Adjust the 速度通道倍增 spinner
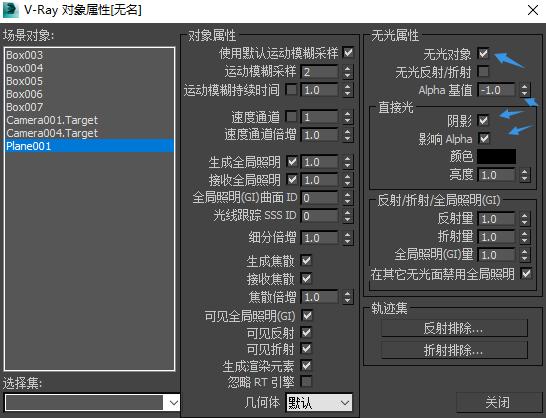The height and width of the screenshot is (418, 546). [x=347, y=135]
